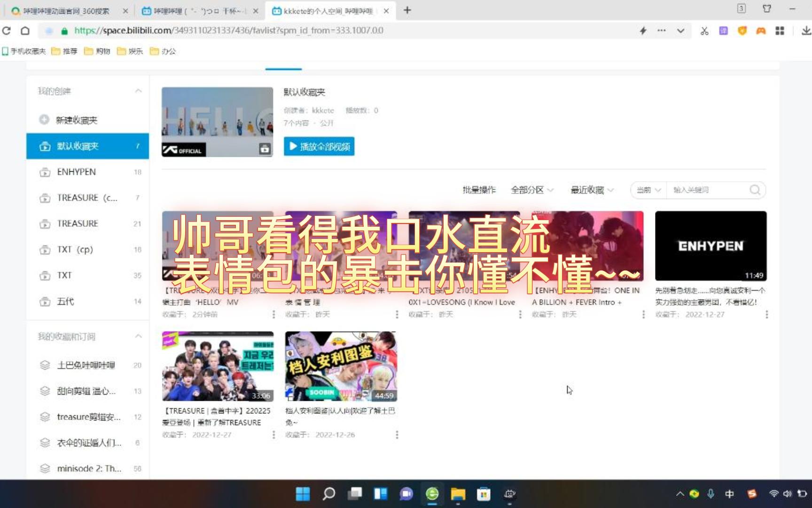Open the Windows Start menu
812x508 pixels.
click(x=303, y=494)
